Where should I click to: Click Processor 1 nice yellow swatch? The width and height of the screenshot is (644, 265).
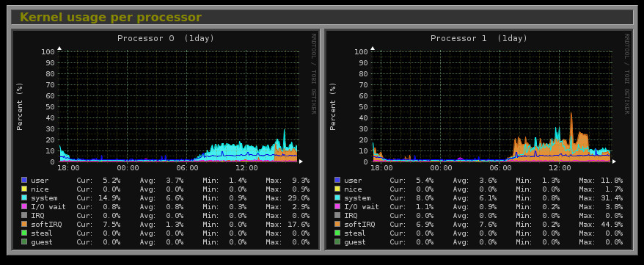coord(337,189)
